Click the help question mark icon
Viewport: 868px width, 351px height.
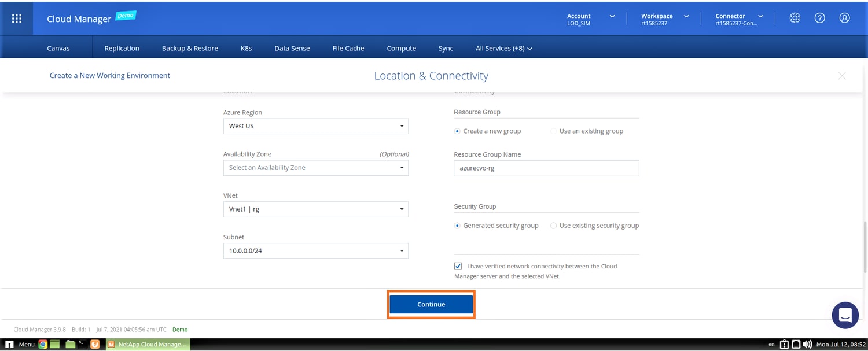[x=819, y=19]
